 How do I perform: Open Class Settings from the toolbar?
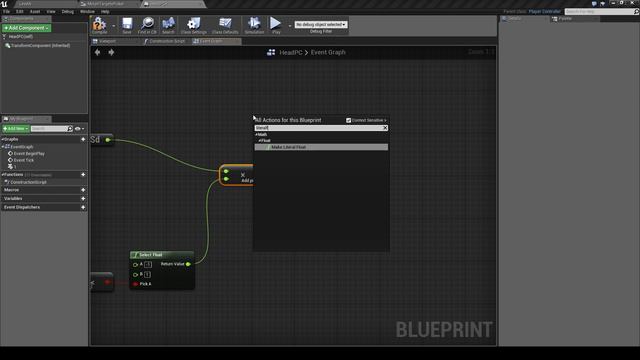[193, 25]
